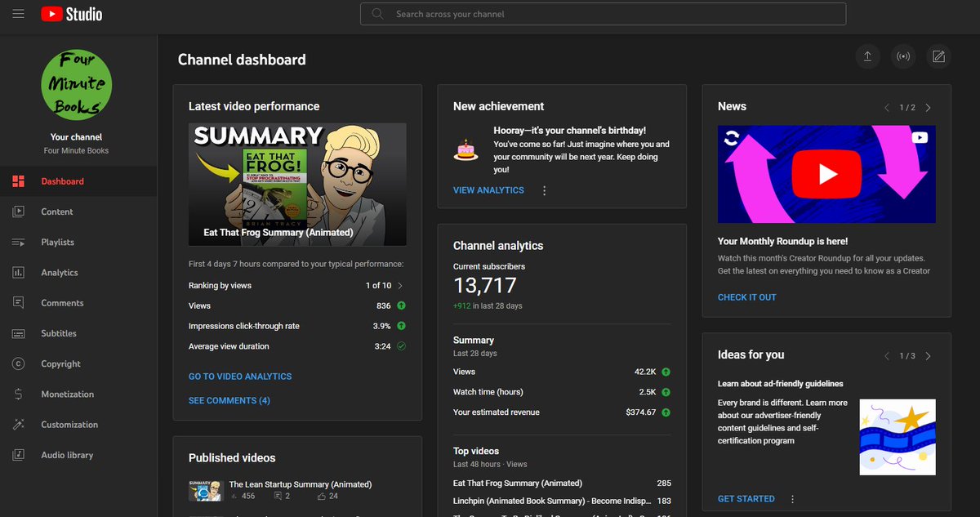Click the comments count icon under Lean Startup
The height and width of the screenshot is (517, 980).
tap(278, 496)
